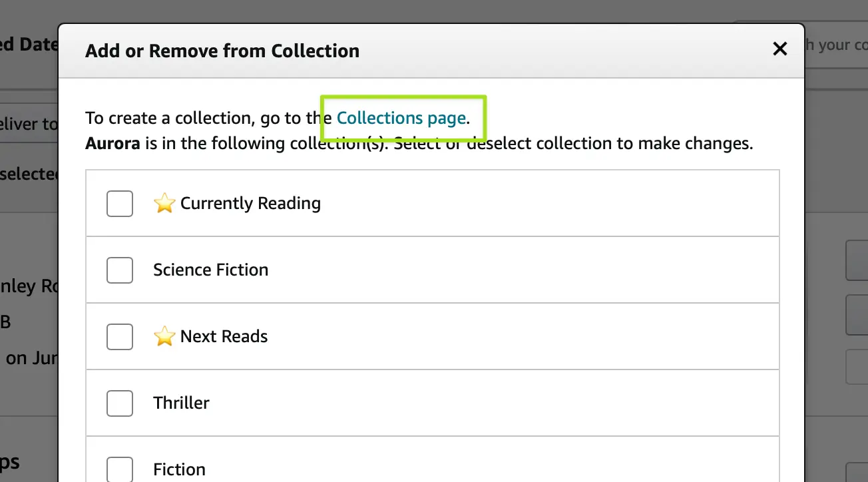The height and width of the screenshot is (482, 868).
Task: Click the star icon beside Currently Reading
Action: click(164, 204)
